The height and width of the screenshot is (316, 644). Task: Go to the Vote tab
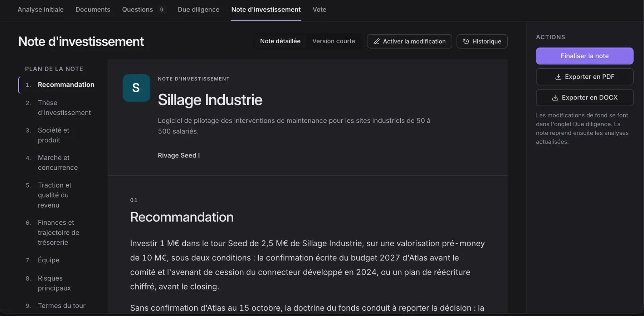pyautogui.click(x=319, y=10)
